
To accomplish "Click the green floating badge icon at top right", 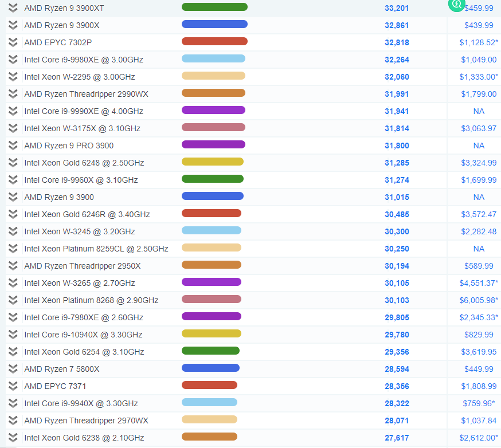I will tap(456, 5).
